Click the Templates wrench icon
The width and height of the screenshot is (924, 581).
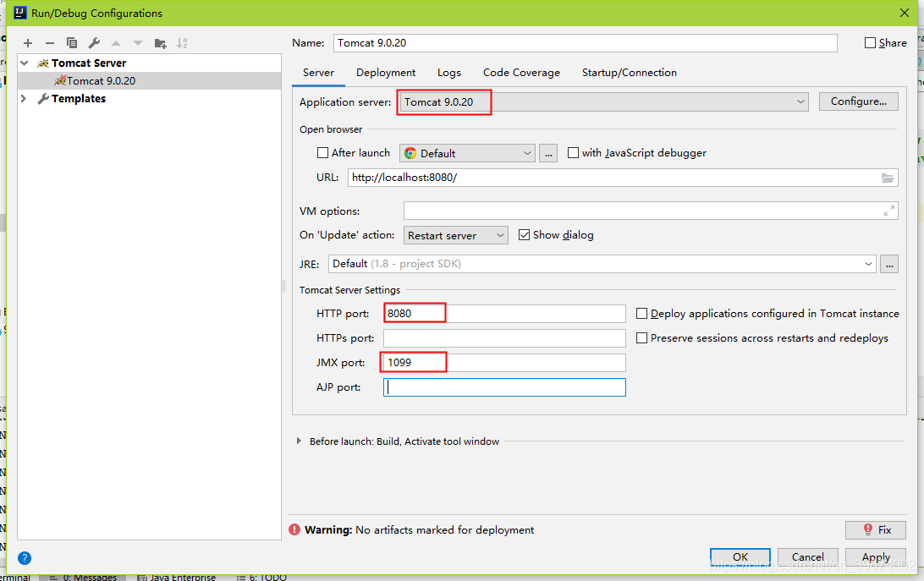pyautogui.click(x=43, y=98)
